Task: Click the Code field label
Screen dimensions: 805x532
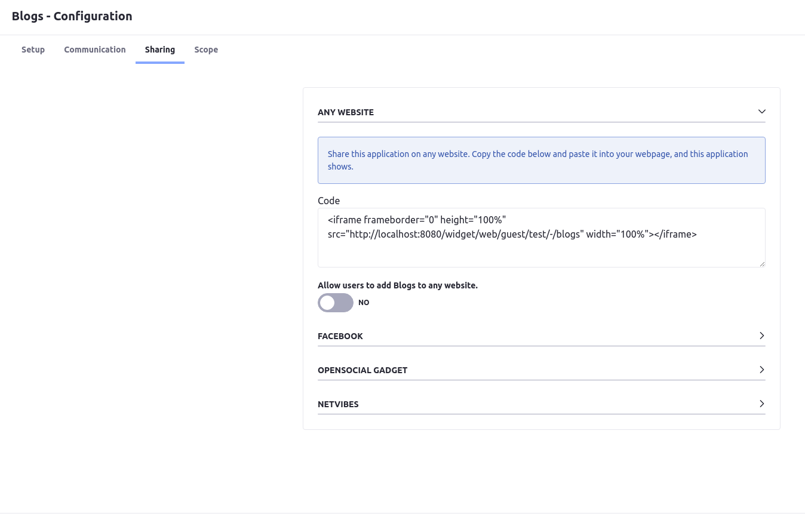Action: click(328, 201)
